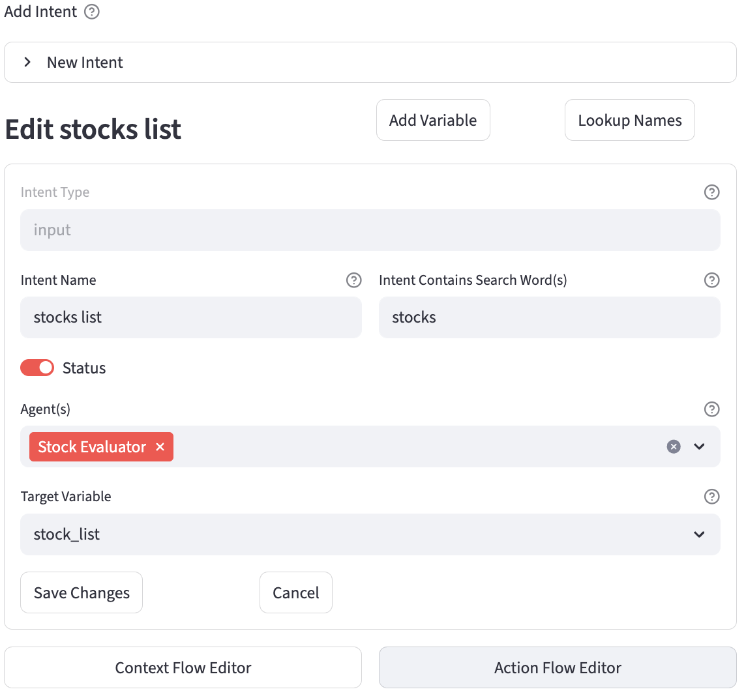Click the Intent Name help icon

pos(353,280)
